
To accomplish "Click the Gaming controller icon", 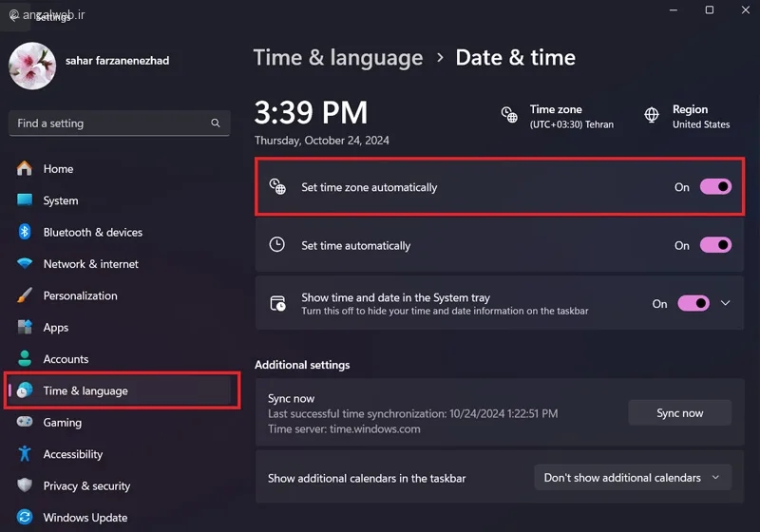I will click(x=25, y=422).
